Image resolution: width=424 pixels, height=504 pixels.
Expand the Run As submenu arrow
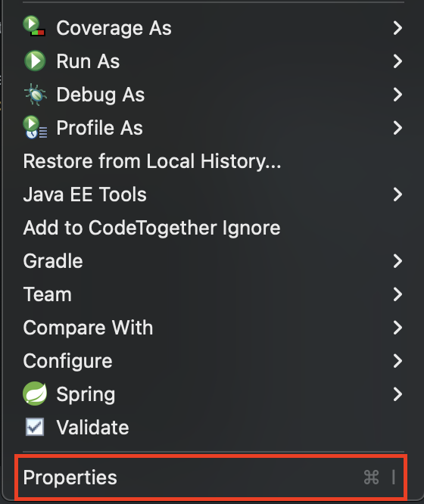pyautogui.click(x=397, y=61)
